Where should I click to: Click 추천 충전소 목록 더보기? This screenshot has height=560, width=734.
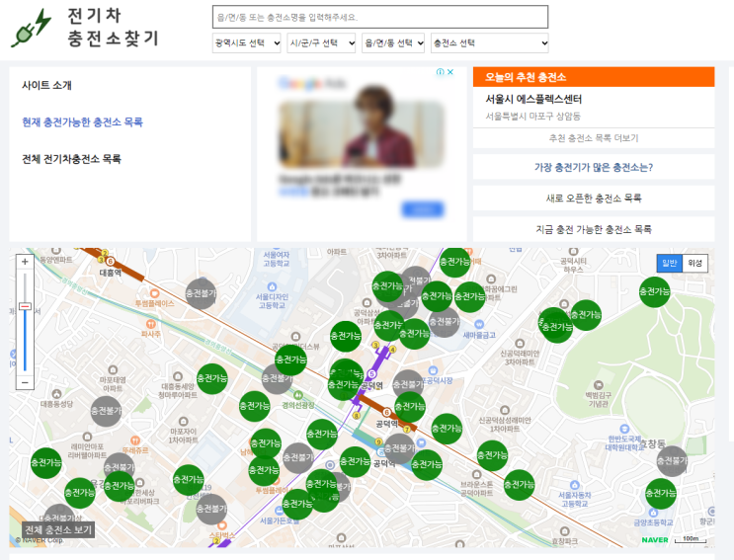(594, 138)
